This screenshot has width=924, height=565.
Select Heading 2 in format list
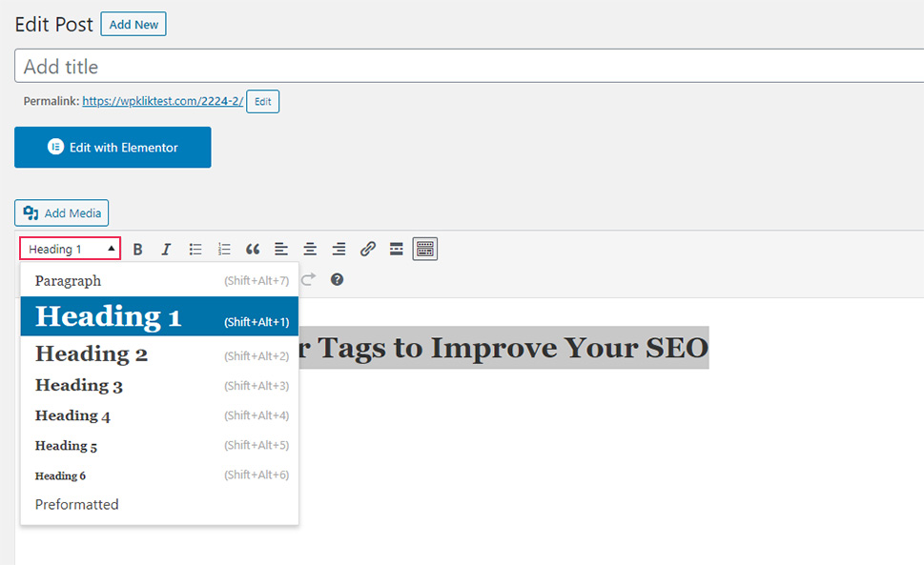(x=159, y=353)
